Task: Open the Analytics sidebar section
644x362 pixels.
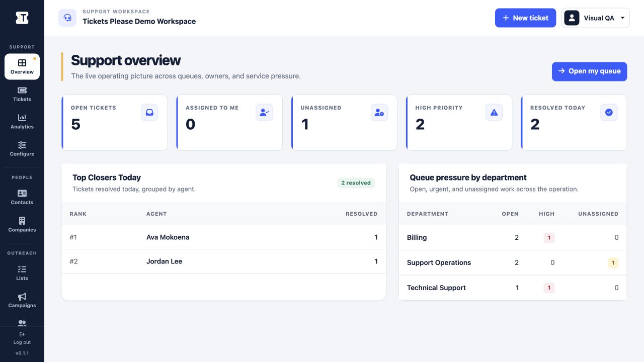Action: [x=22, y=122]
